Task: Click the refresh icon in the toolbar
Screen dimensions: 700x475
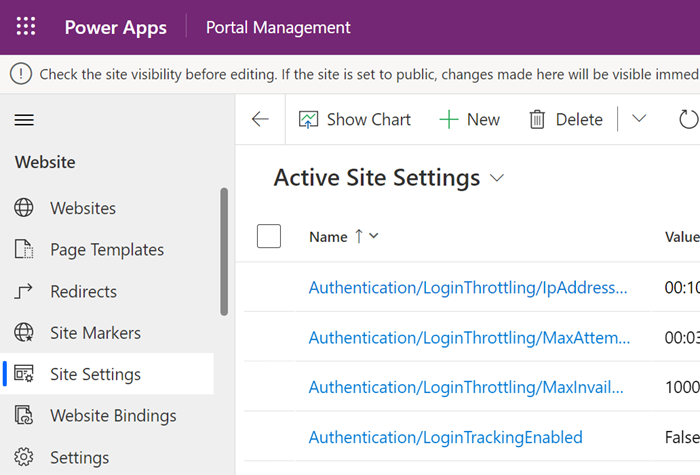Action: pyautogui.click(x=688, y=120)
